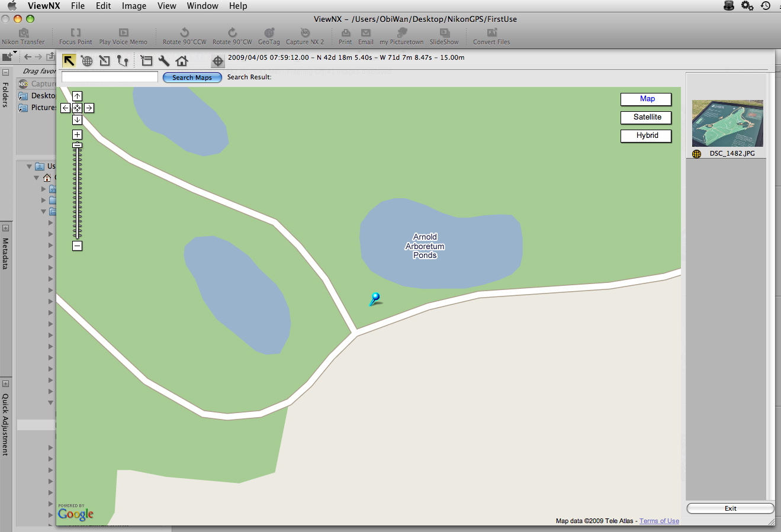Pan the map up
The image size is (781, 532).
[x=78, y=96]
